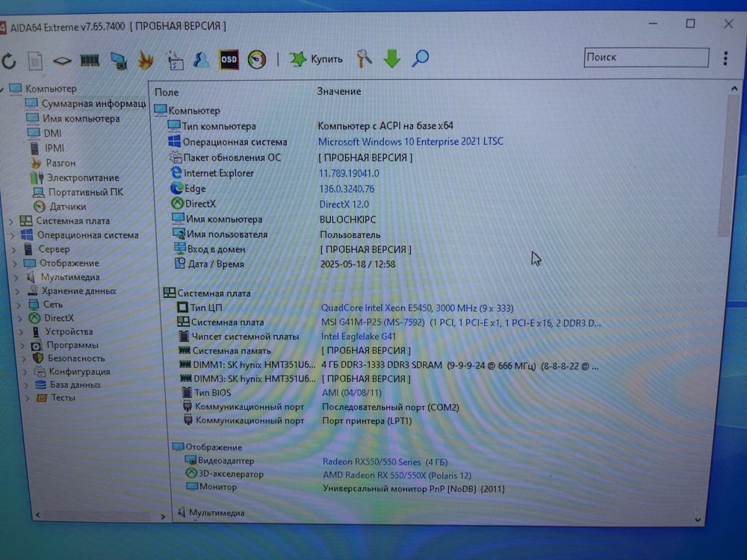The height and width of the screenshot is (560, 747).
Task: Open the QuadCore Intel Xeon E5450 link
Action: pyautogui.click(x=417, y=308)
